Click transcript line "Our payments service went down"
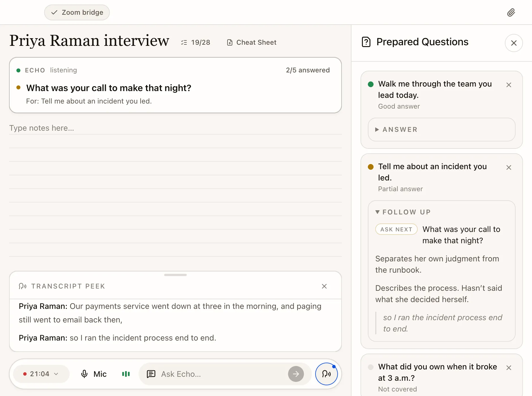This screenshot has width=532, height=396. [170, 313]
